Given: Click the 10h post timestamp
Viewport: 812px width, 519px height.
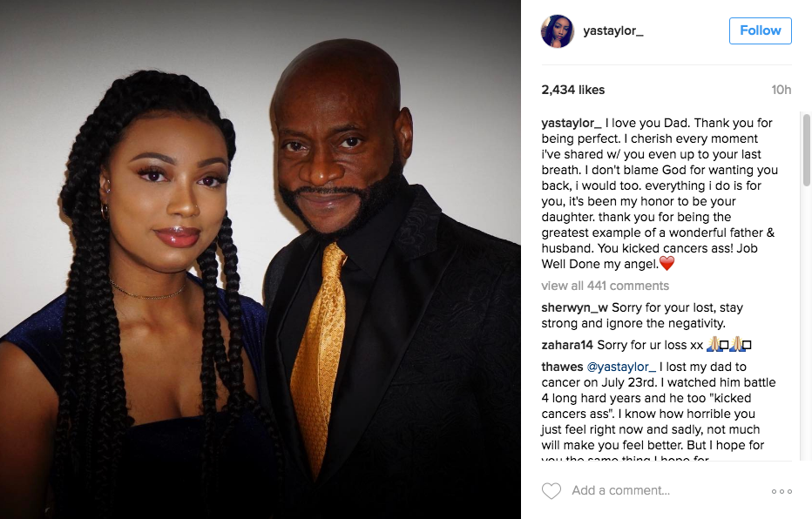Looking at the screenshot, I should pos(781,90).
